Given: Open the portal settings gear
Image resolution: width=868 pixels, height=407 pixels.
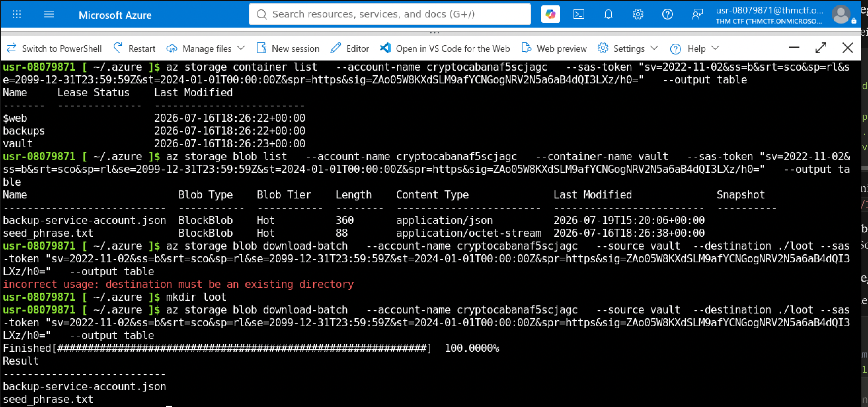Looking at the screenshot, I should click(637, 14).
